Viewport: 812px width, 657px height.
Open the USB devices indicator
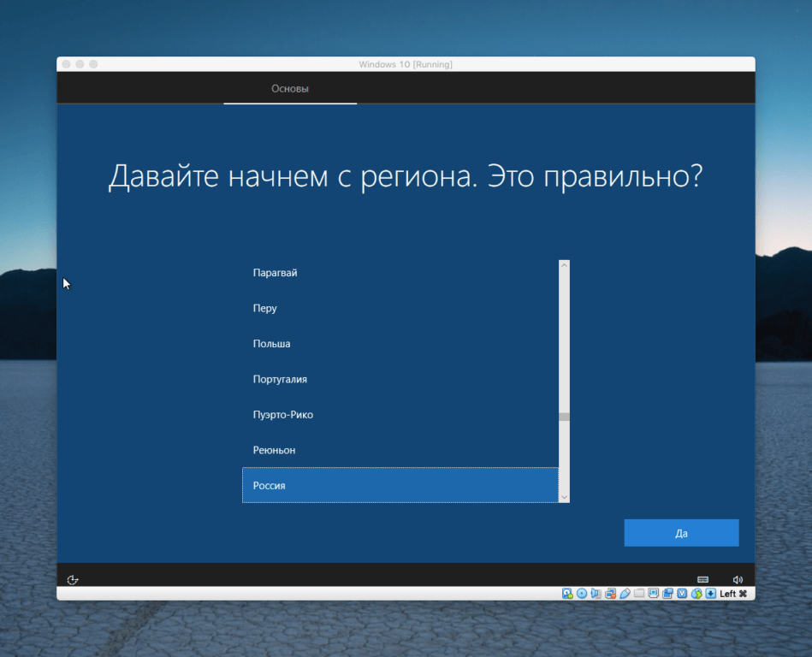pos(625,594)
